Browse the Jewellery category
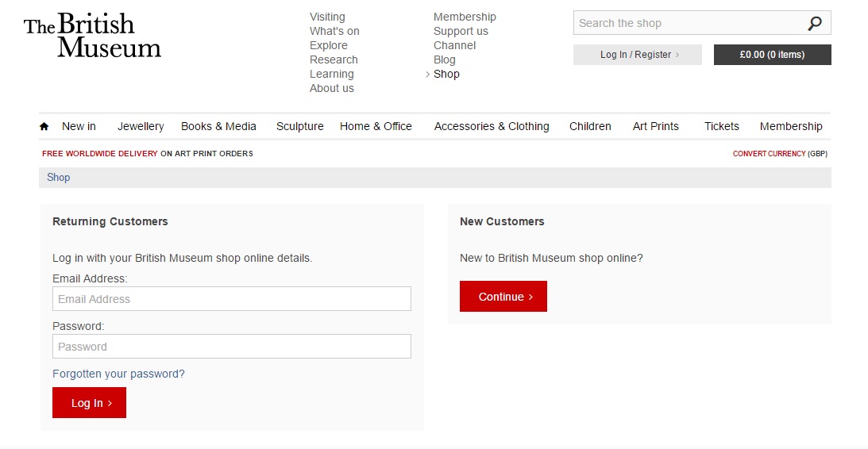Viewport: 868px width, 449px height. [x=141, y=127]
